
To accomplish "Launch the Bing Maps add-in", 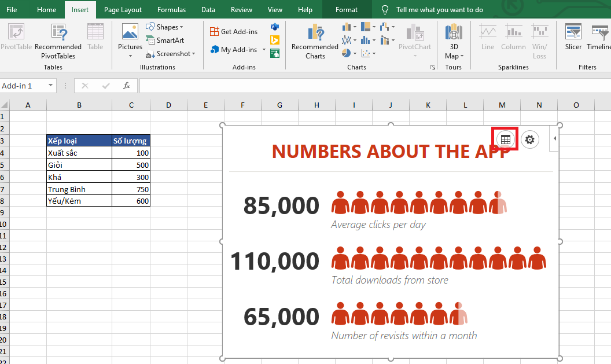I will 275,40.
